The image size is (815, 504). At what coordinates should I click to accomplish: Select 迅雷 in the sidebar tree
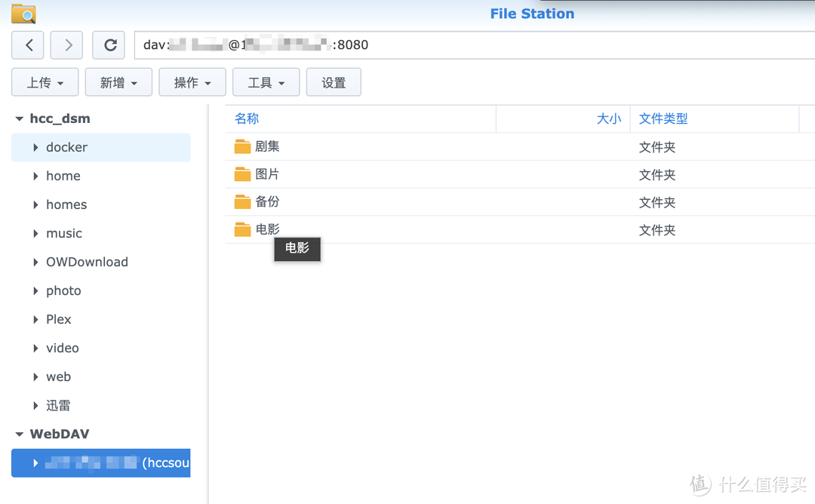click(x=58, y=405)
